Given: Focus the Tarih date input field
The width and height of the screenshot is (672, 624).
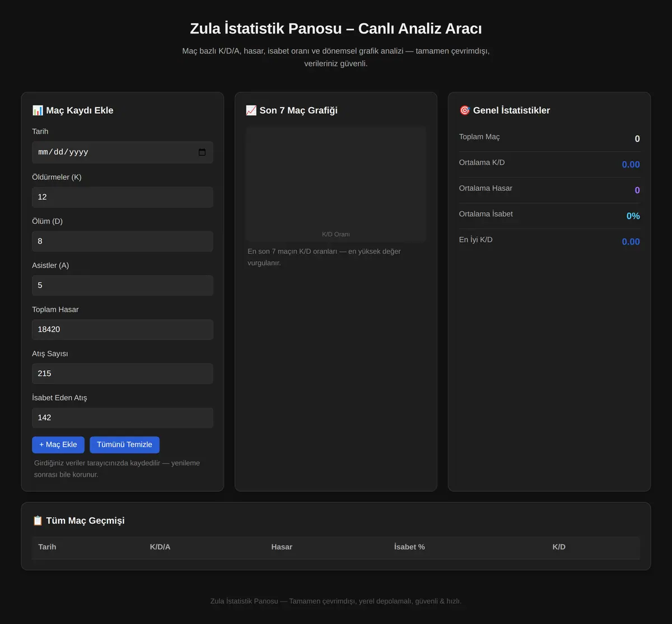Looking at the screenshot, I should point(123,152).
